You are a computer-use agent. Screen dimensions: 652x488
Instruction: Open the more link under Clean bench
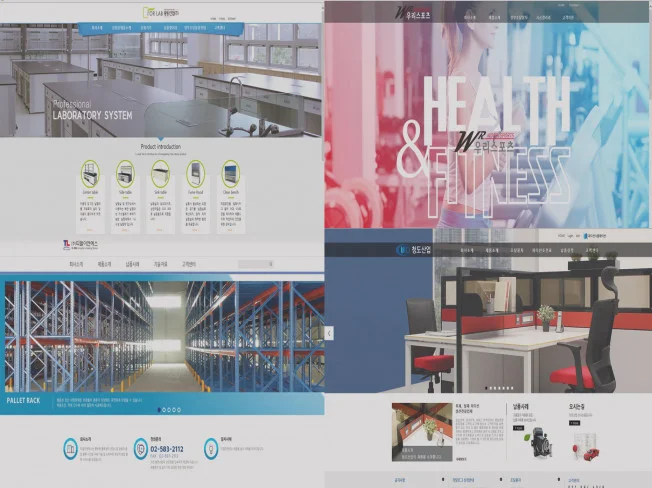tap(231, 229)
